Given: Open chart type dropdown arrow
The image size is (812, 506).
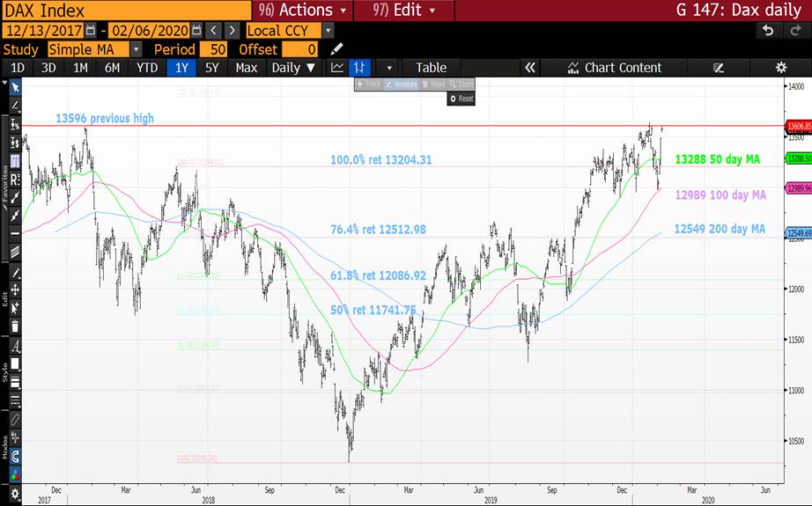Looking at the screenshot, I should (x=389, y=68).
